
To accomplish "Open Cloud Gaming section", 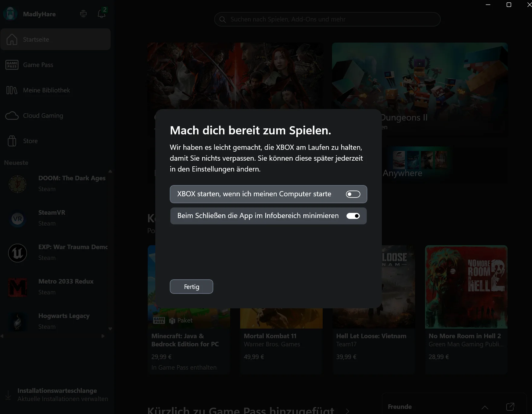I will (x=56, y=116).
